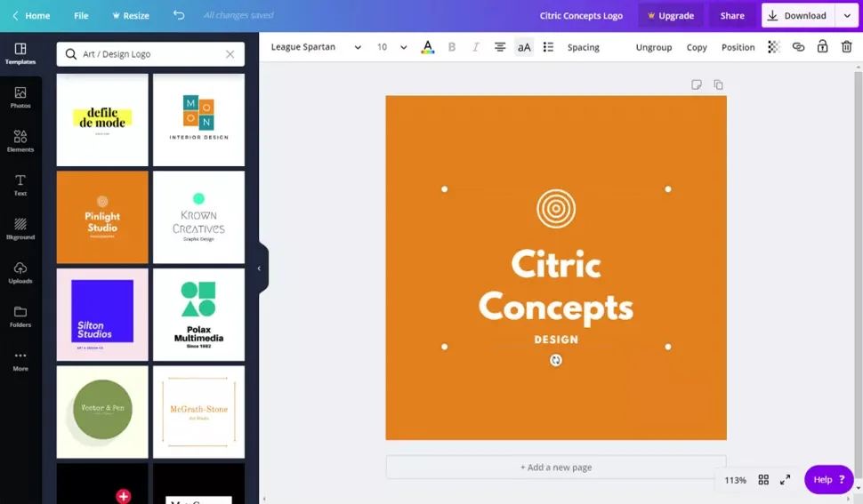
Task: Open the Help button
Action: point(829,480)
